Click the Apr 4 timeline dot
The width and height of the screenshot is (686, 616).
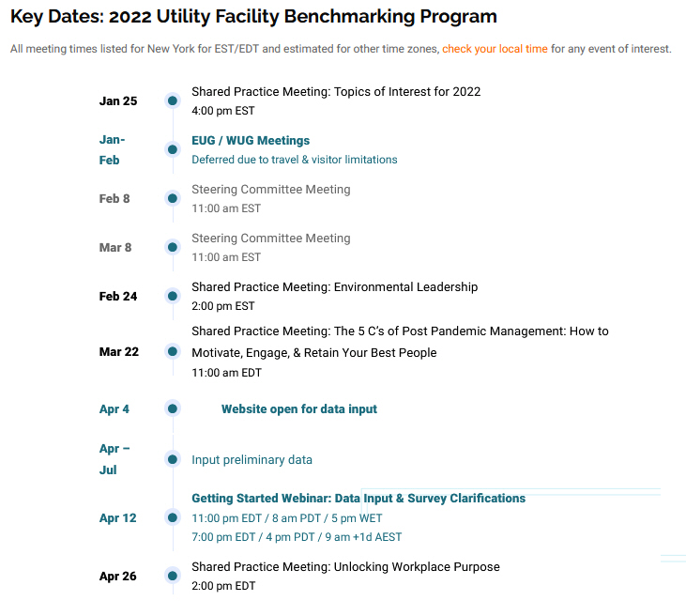point(173,408)
